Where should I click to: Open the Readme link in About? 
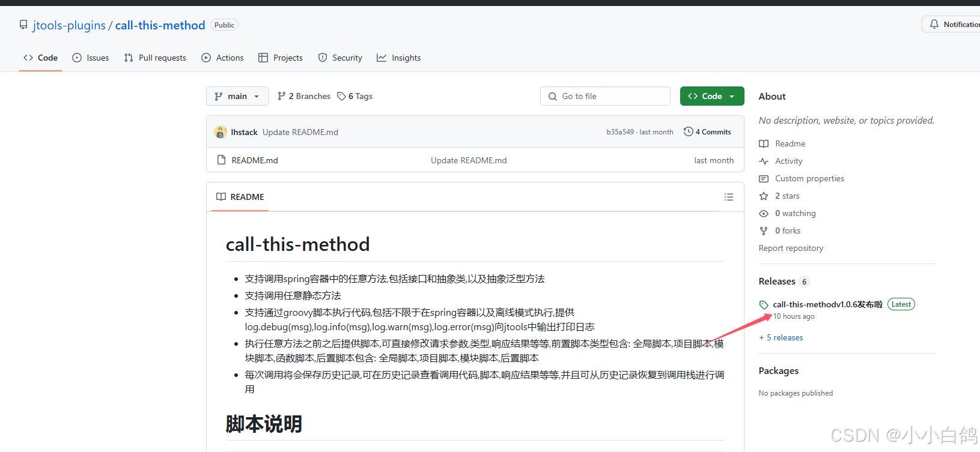pos(782,143)
